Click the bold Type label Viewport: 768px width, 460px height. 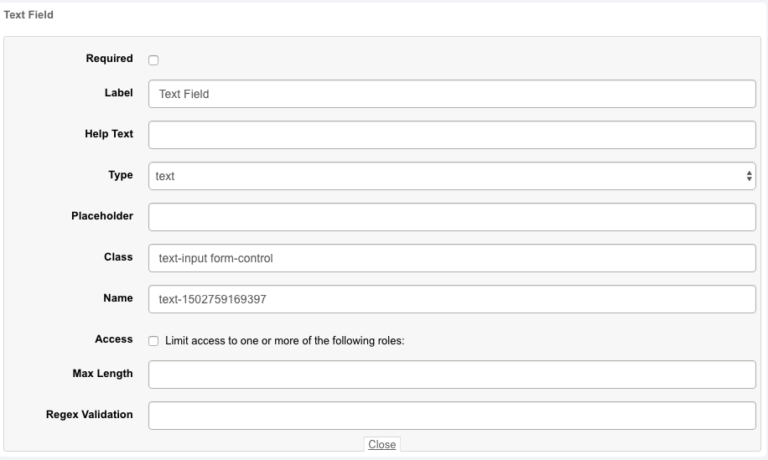[x=120, y=175]
